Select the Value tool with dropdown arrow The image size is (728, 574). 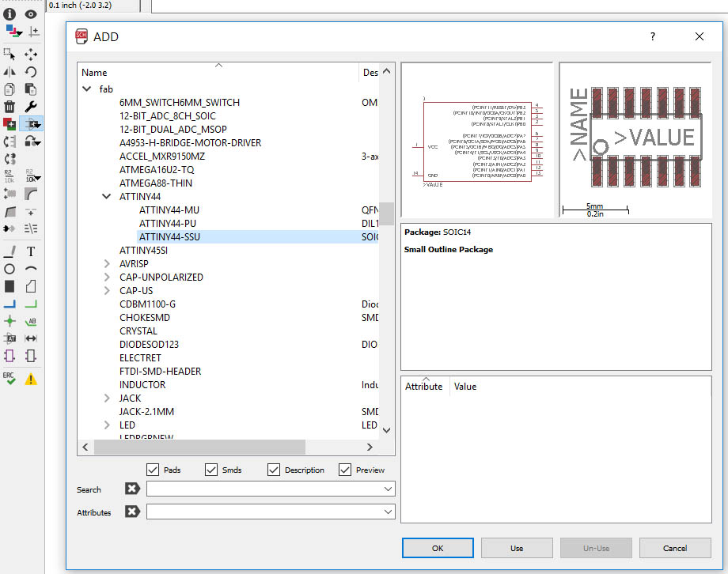33,176
